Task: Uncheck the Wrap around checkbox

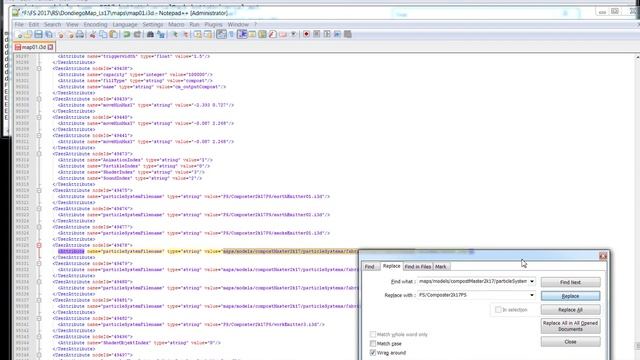Action: (373, 352)
